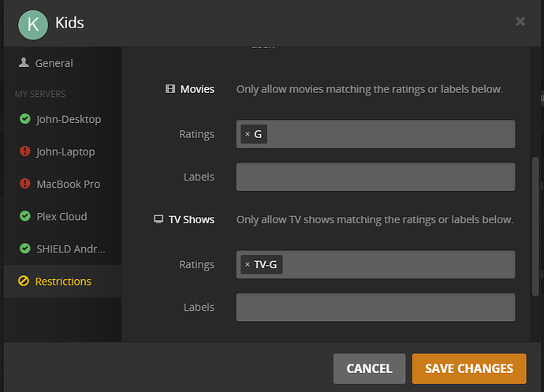Click the TV Shows Labels input field
544x392 pixels.
click(375, 308)
